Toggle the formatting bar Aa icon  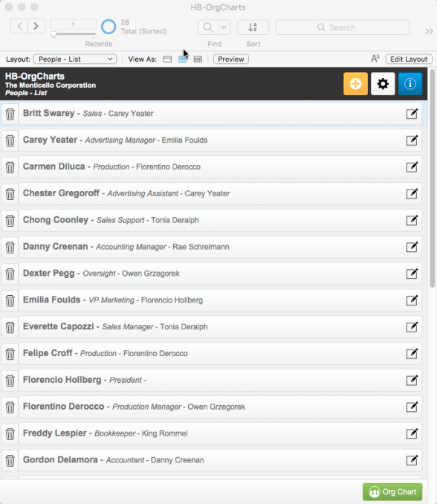pyautogui.click(x=375, y=59)
